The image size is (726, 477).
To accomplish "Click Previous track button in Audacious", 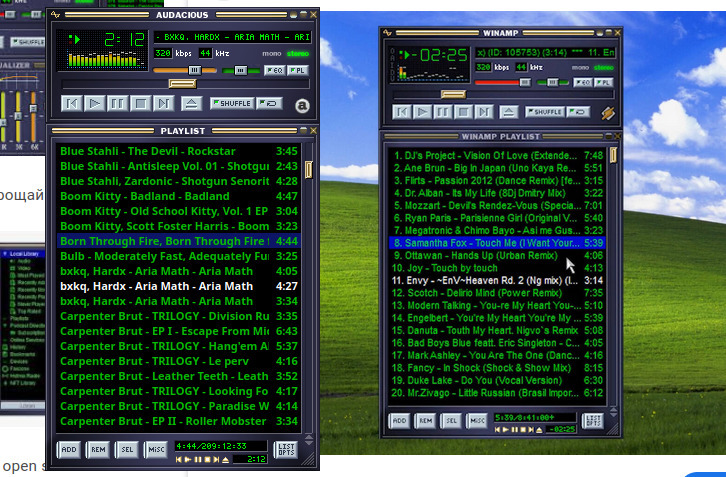I will tap(72, 103).
